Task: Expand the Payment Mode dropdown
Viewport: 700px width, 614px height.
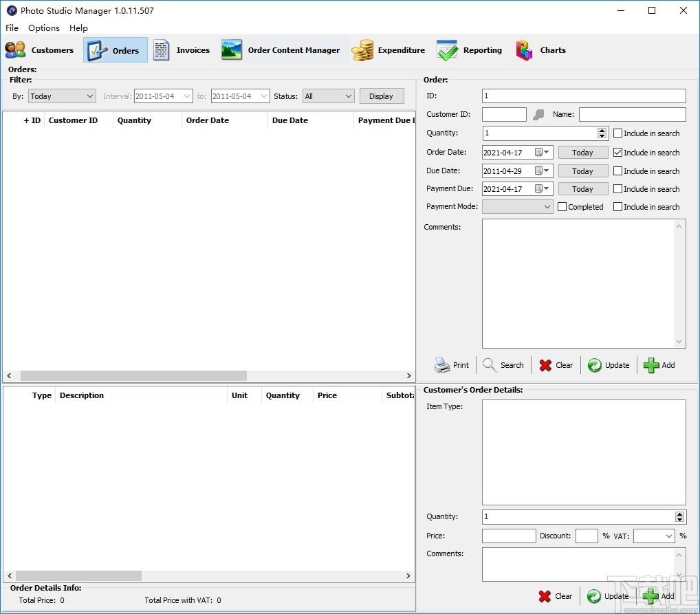Action: point(517,207)
